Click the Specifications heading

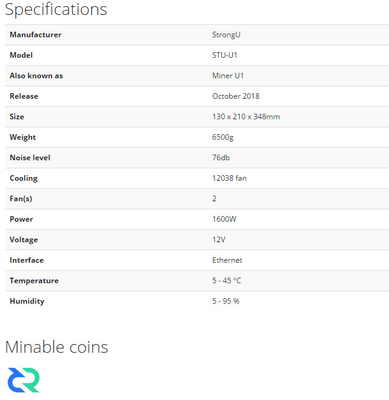56,9
